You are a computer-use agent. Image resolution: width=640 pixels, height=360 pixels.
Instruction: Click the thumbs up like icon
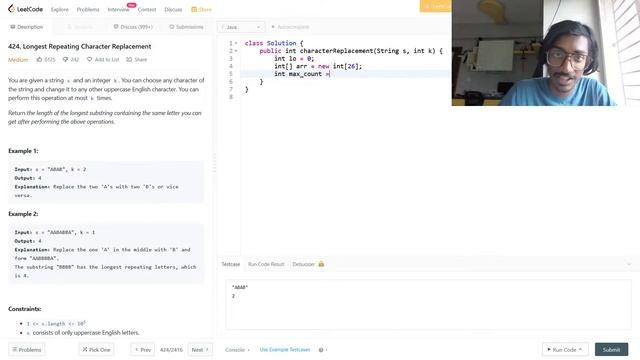coord(39,60)
